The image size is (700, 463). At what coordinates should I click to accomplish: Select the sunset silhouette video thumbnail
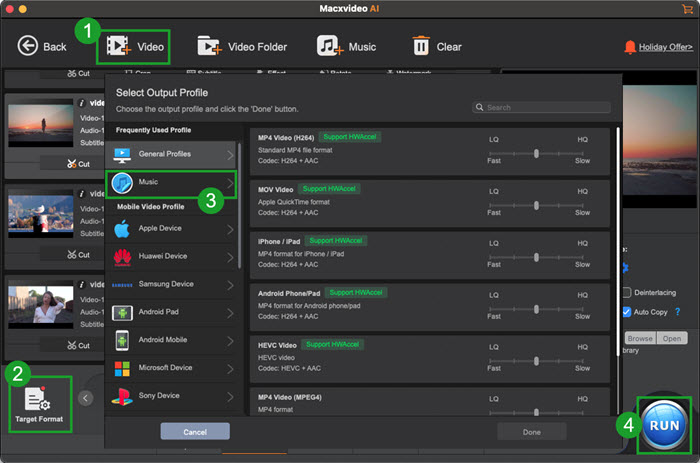pyautogui.click(x=41, y=124)
